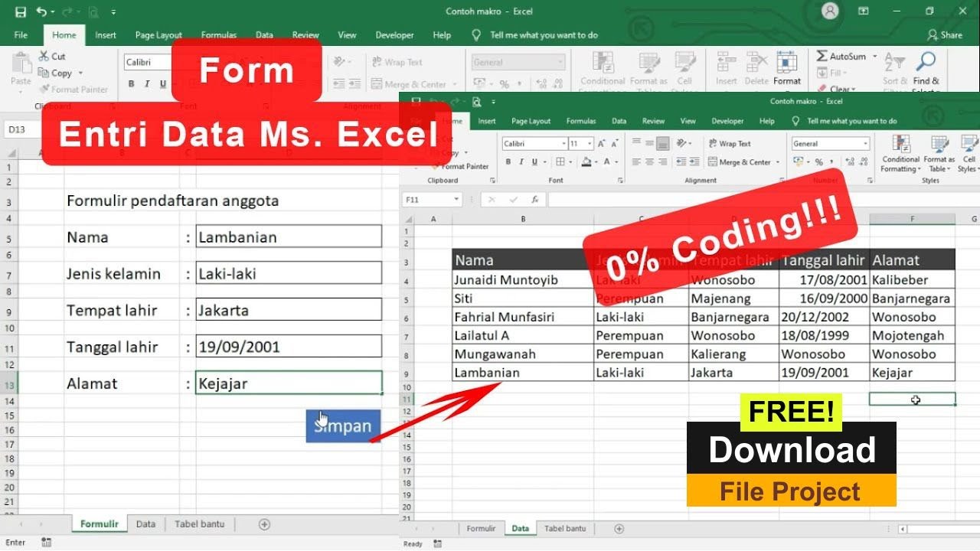The height and width of the screenshot is (551, 980).
Task: Click Insert cells icon in back window
Action: click(x=727, y=63)
